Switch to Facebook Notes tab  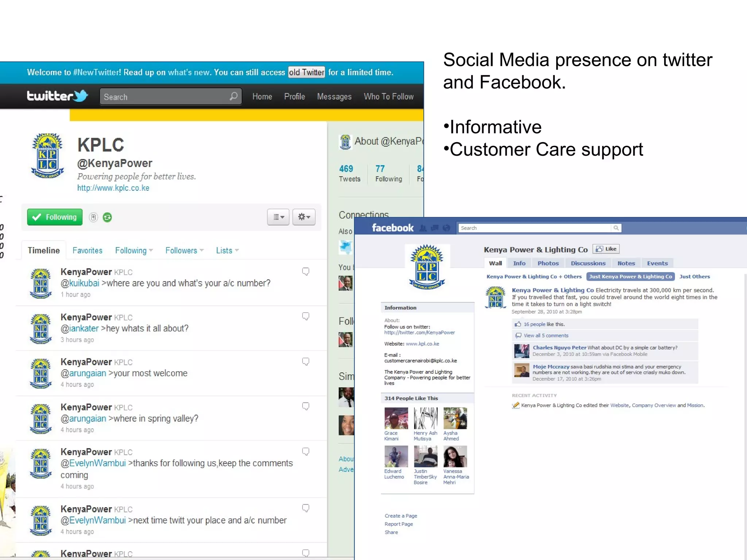626,263
